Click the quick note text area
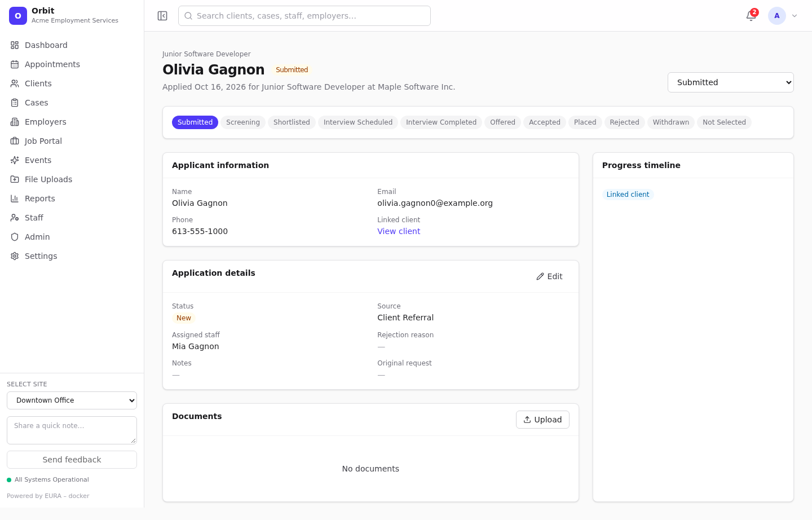The width and height of the screenshot is (812, 520). 72,430
